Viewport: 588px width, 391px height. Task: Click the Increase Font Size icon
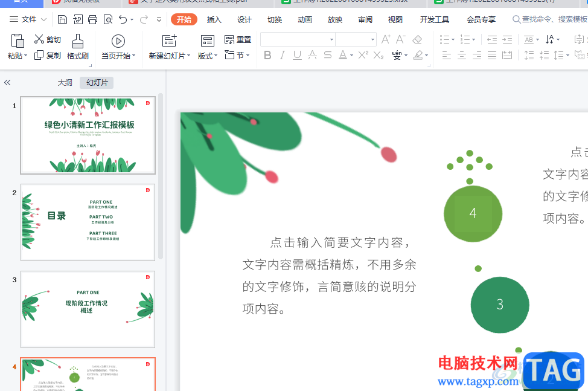[x=386, y=39]
